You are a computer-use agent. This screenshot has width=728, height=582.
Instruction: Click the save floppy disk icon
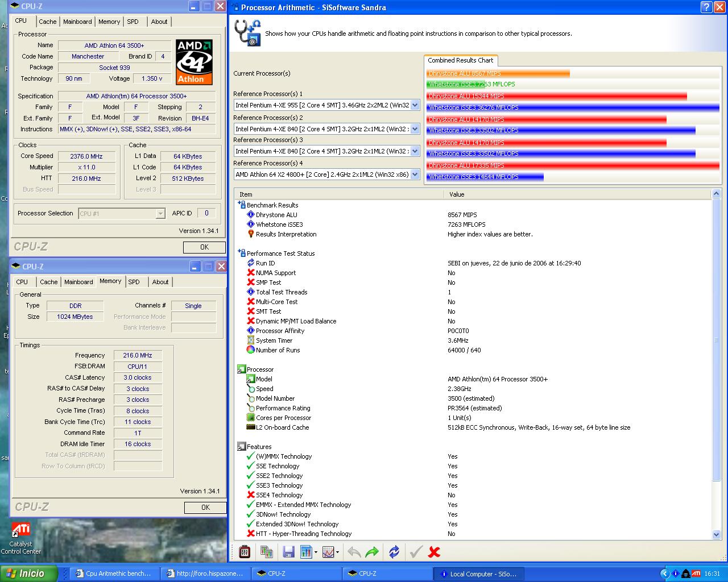pos(288,552)
